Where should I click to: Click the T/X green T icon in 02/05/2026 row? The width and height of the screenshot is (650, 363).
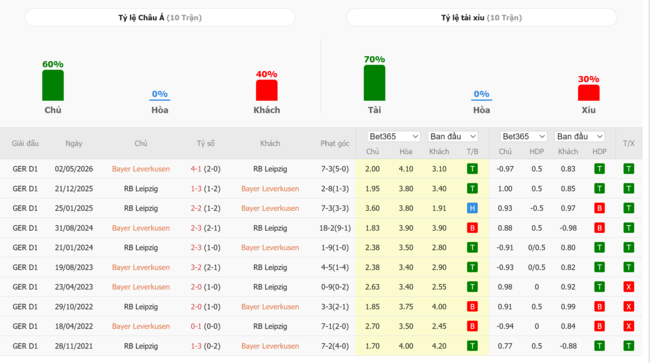click(629, 169)
